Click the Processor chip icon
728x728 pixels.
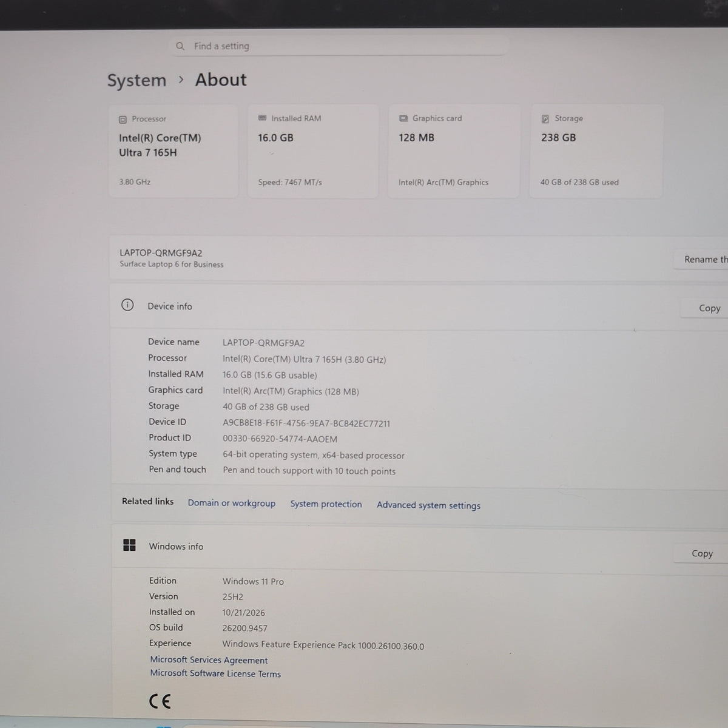coord(123,120)
